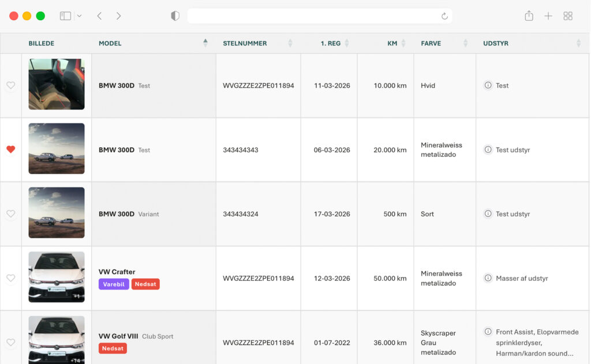Open a new tab with plus icon

pos(548,16)
